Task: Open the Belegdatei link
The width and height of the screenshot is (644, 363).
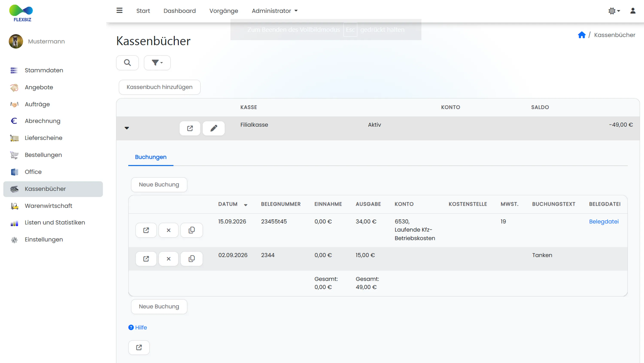Action: (x=604, y=222)
